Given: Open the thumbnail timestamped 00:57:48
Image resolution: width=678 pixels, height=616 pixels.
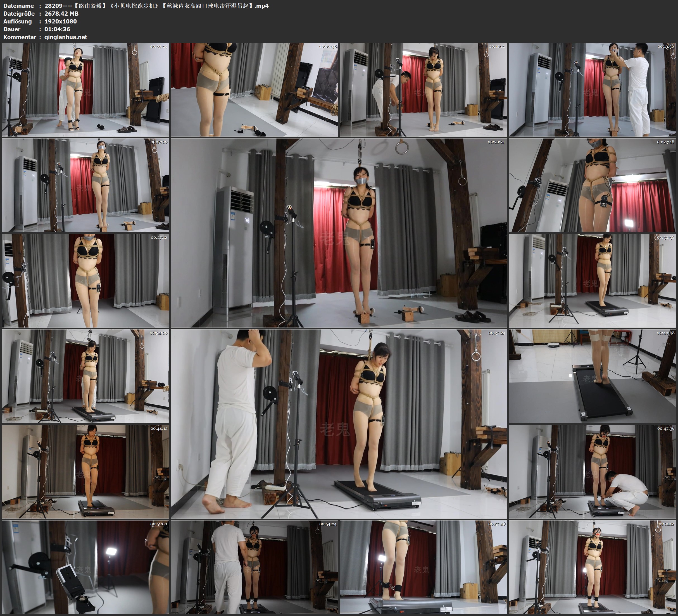Looking at the screenshot, I should click(x=424, y=567).
